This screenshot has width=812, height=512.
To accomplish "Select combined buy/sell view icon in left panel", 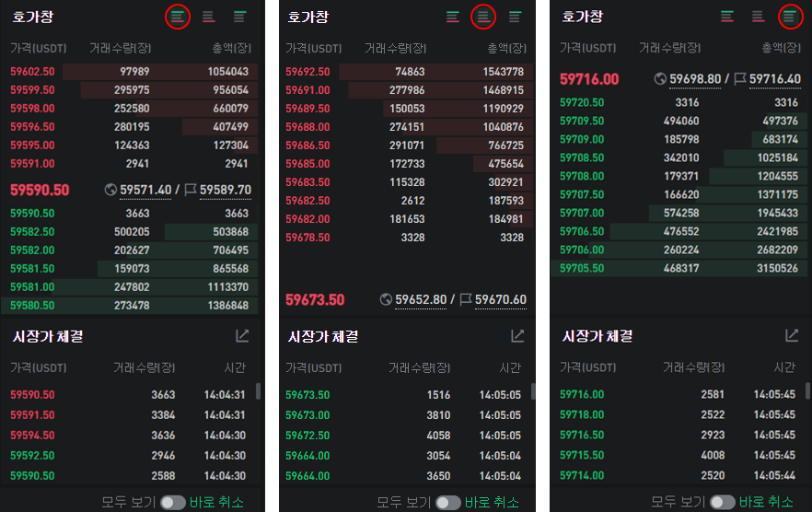I will click(178, 17).
